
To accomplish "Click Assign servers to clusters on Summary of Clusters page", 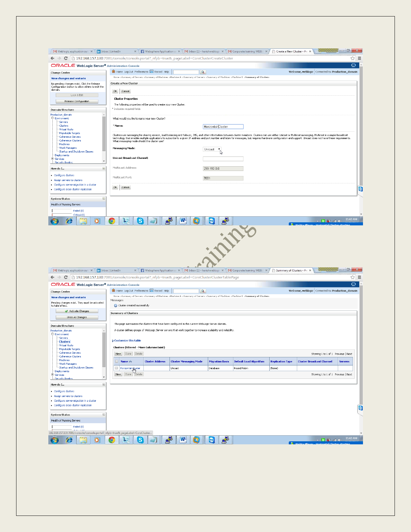I will click(x=68, y=396).
